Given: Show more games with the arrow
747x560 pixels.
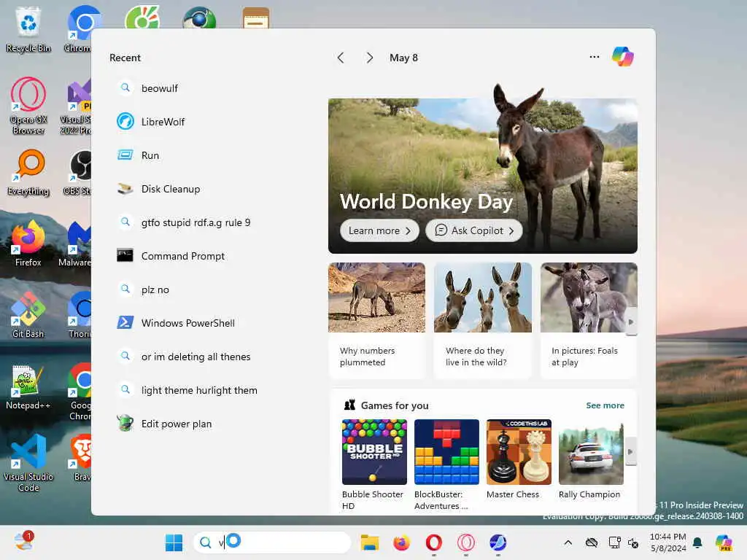Looking at the screenshot, I should tap(630, 451).
